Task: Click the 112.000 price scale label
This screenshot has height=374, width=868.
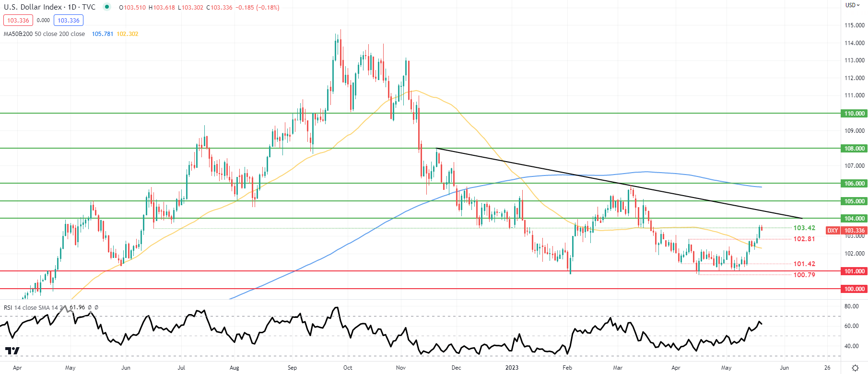Action: click(x=855, y=78)
